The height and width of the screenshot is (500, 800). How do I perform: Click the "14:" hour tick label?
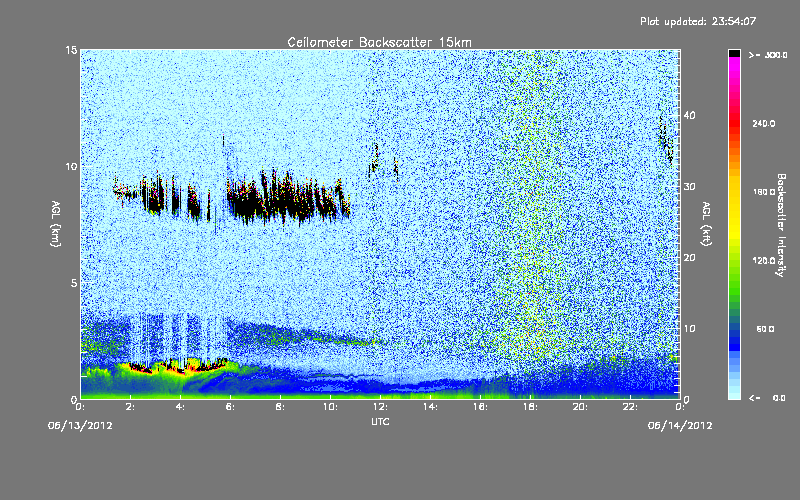point(430,407)
